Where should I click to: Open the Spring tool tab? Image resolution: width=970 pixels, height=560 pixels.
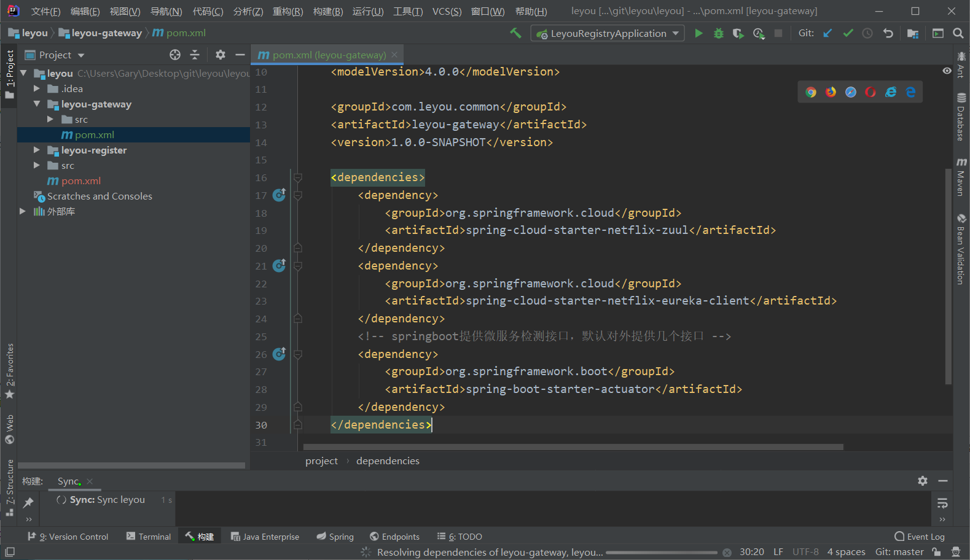pyautogui.click(x=335, y=536)
